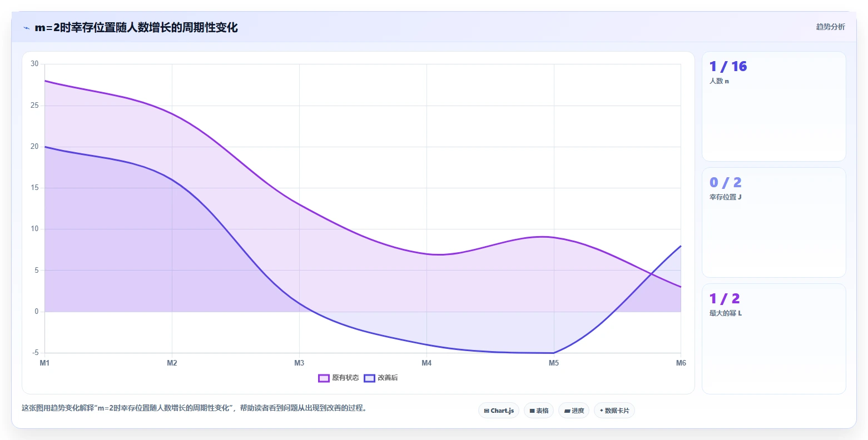Screen dimensions: 868x440
Task: Select the chart title about m=2时幸存位置
Action: coord(136,27)
